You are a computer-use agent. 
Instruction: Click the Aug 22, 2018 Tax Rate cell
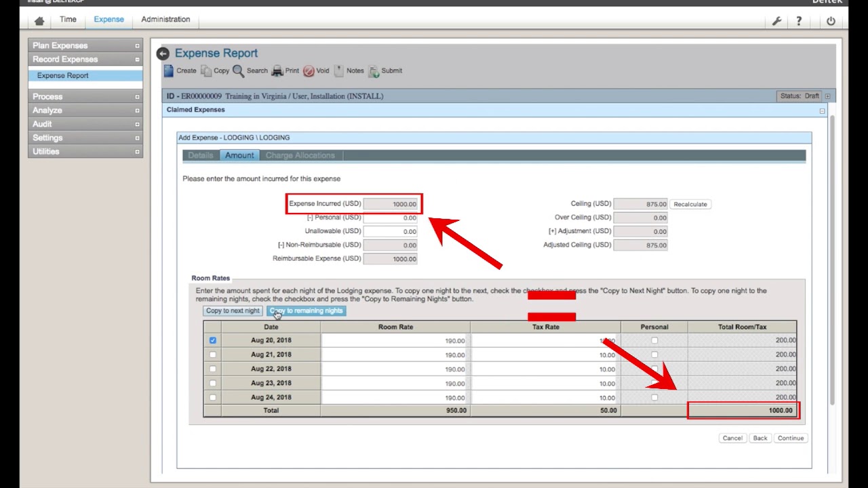(x=545, y=369)
